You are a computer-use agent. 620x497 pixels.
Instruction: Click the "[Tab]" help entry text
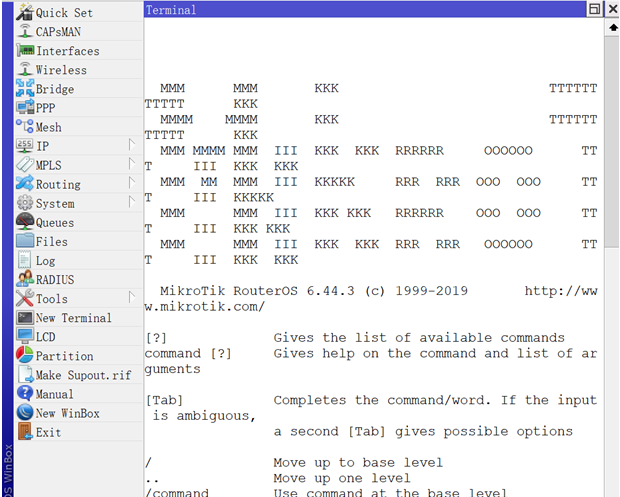point(164,400)
